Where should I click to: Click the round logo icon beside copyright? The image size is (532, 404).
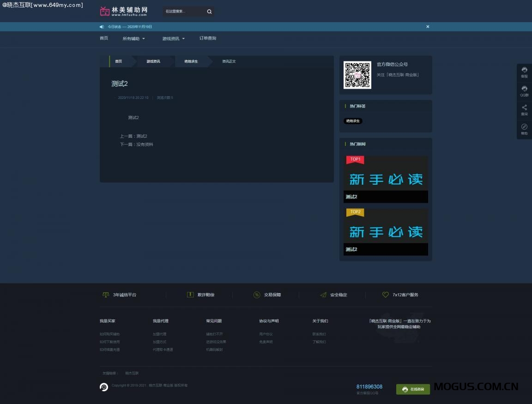[x=104, y=387]
